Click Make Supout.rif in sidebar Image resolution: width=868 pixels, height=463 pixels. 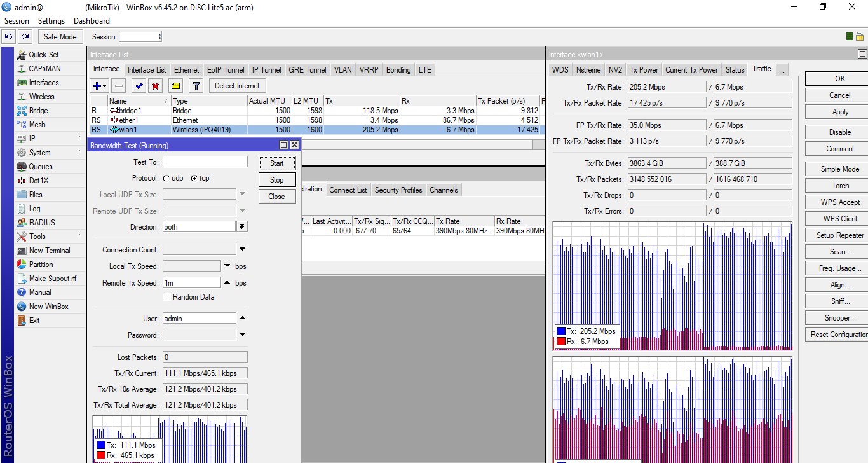point(52,279)
